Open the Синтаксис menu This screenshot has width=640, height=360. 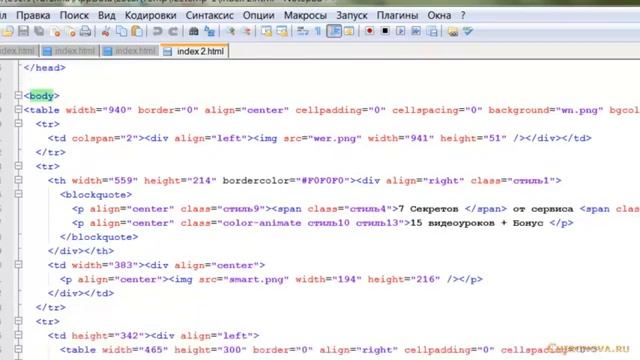pyautogui.click(x=209, y=16)
